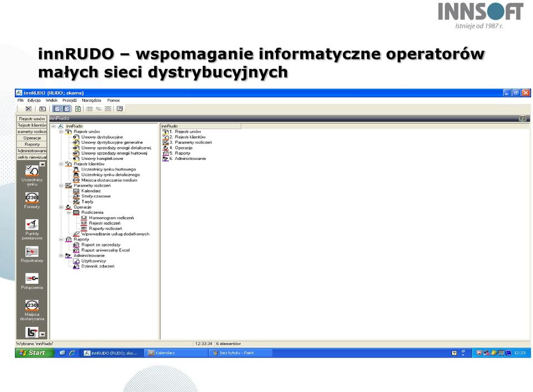Click the sidebar scroll down arrow
This screenshot has width=533, height=392.
(x=43, y=334)
